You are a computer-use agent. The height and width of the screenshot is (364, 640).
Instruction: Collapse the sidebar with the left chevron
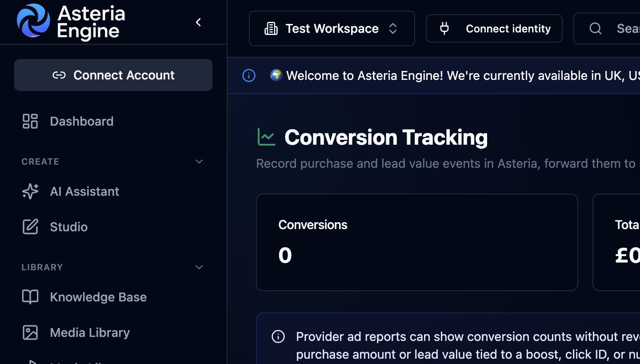click(x=199, y=22)
